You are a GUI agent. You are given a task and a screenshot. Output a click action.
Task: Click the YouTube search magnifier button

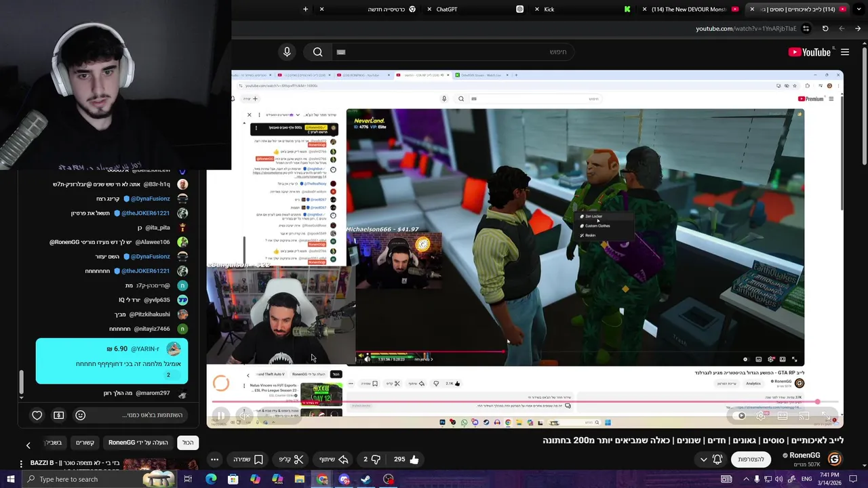click(x=317, y=52)
